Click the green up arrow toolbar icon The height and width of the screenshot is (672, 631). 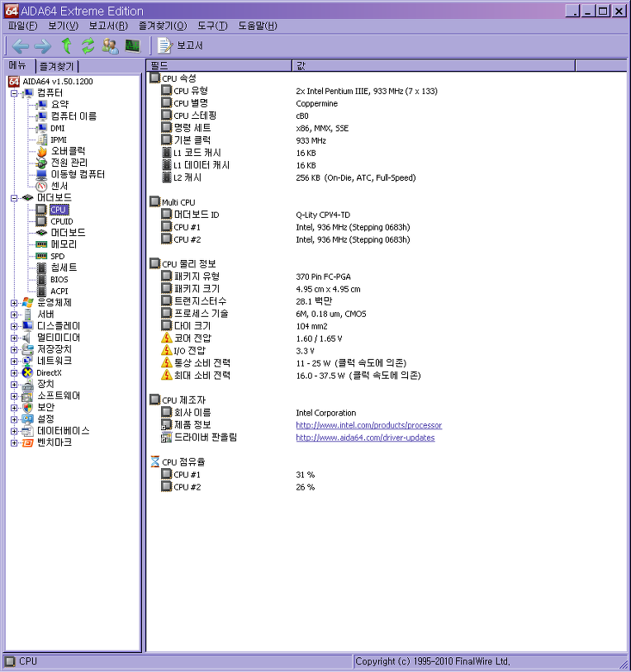[x=66, y=45]
